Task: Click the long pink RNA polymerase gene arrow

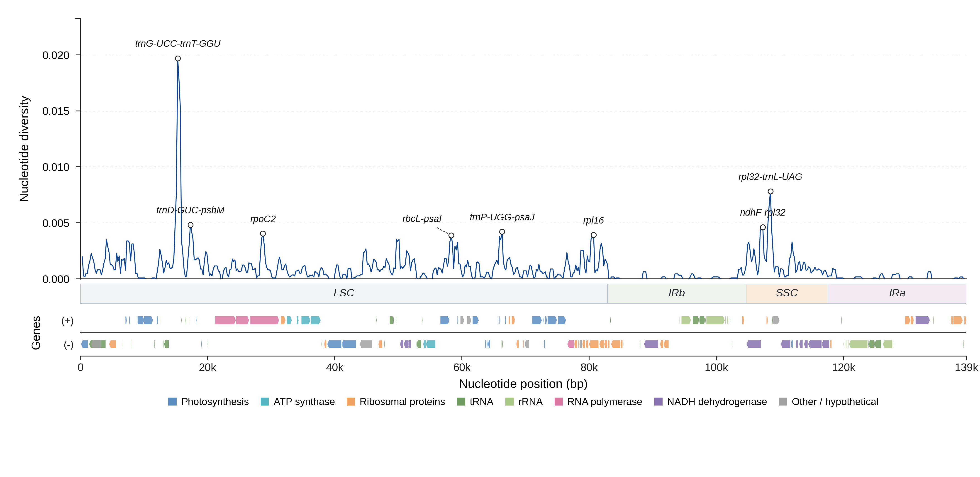Action: (x=265, y=320)
